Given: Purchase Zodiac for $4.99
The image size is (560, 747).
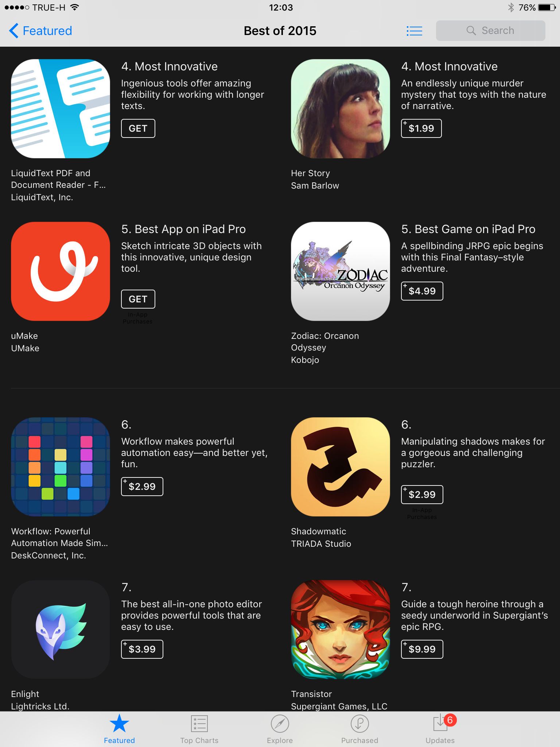Looking at the screenshot, I should click(422, 291).
